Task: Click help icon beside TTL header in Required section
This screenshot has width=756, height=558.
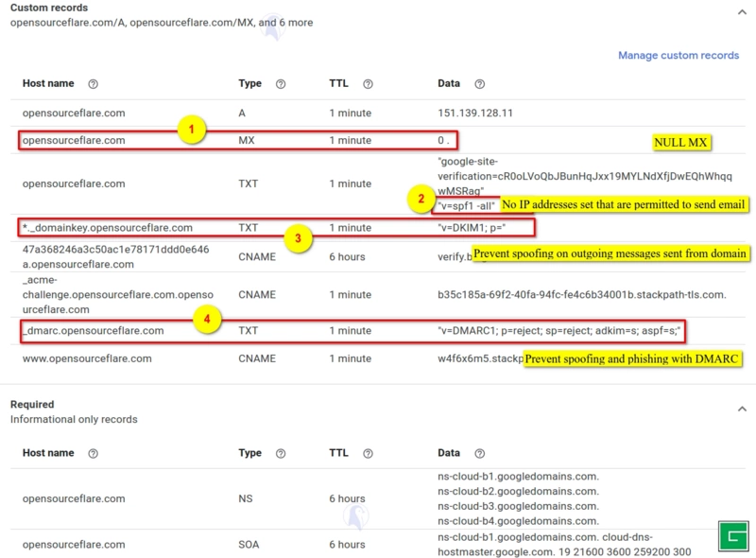Action: click(368, 454)
